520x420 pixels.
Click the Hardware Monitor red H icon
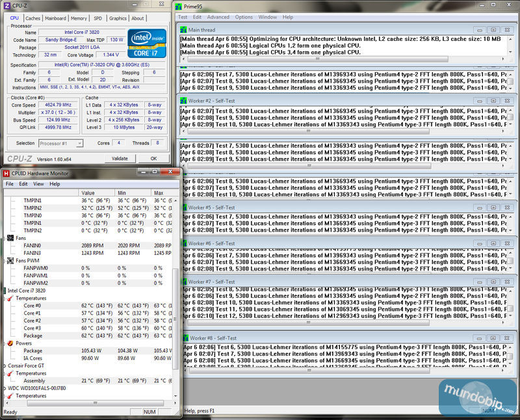pos(6,173)
